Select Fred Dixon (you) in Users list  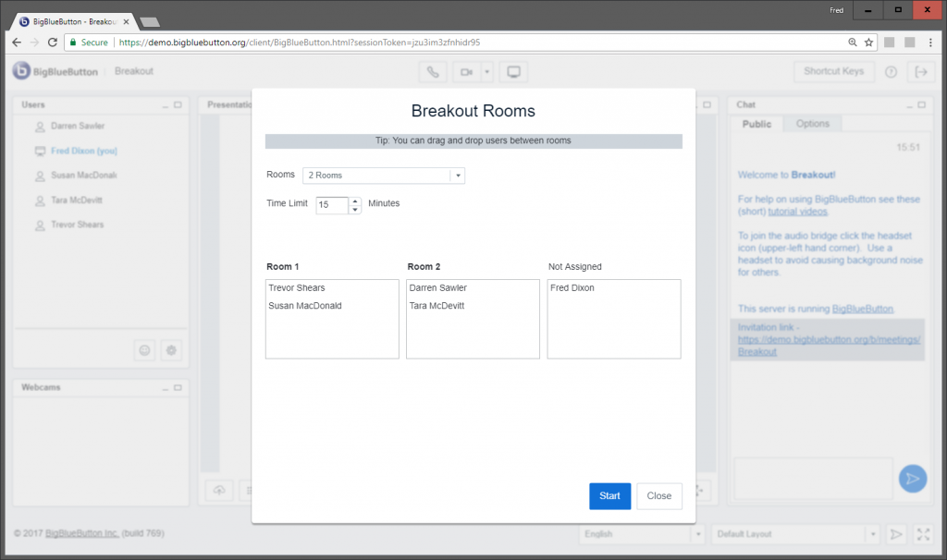tap(84, 151)
